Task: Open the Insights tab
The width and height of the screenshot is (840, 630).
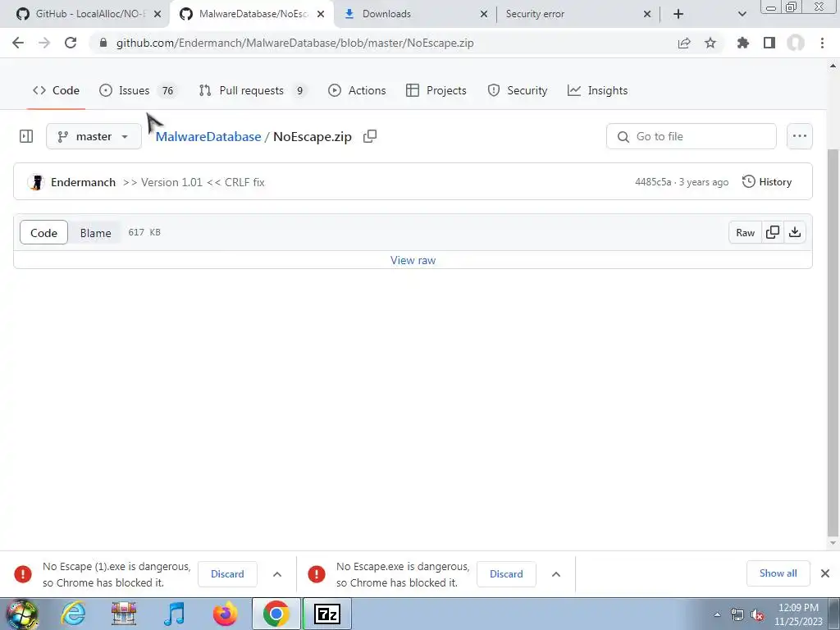Action: 597,90
